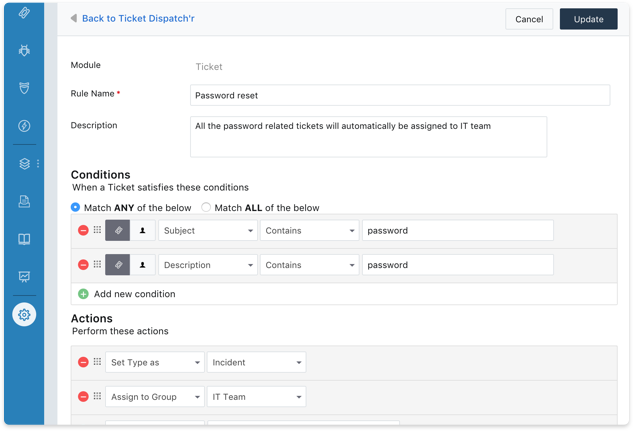This screenshot has height=431, width=633.
Task: Expand the Incident type dropdown
Action: point(256,363)
